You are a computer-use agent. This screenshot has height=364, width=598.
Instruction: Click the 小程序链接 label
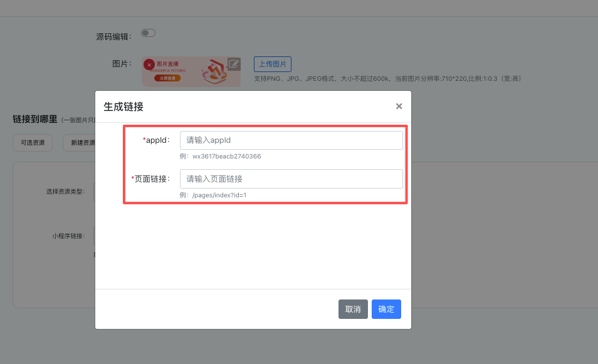(68, 236)
